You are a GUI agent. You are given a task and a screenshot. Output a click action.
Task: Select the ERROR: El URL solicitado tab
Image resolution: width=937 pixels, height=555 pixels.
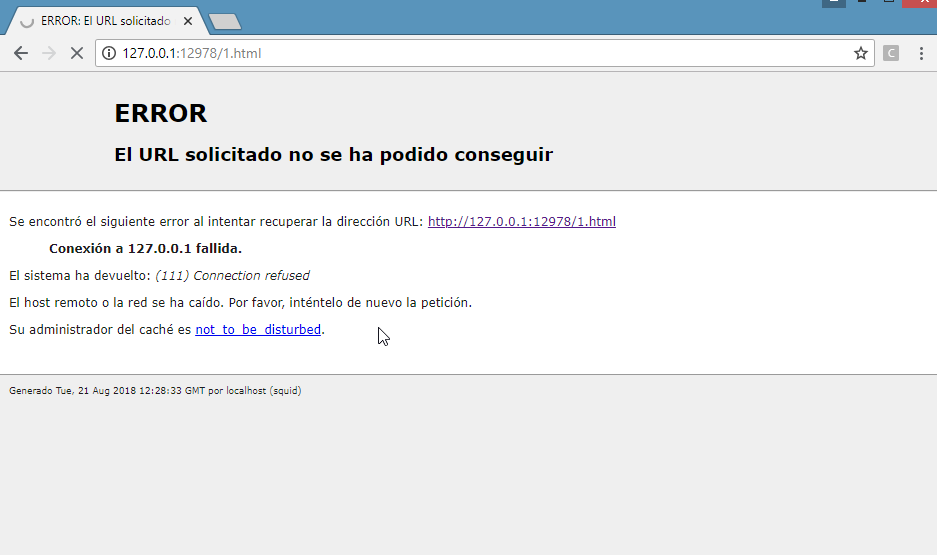pyautogui.click(x=106, y=21)
